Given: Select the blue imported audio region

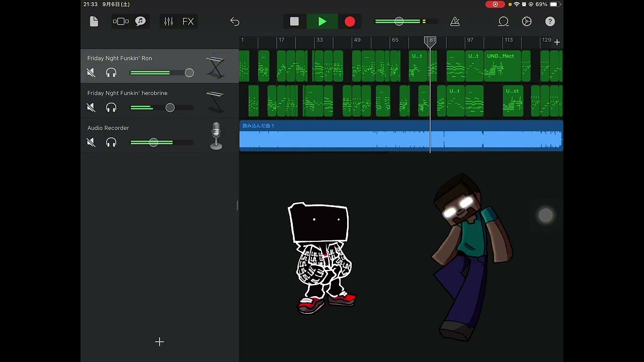Looking at the screenshot, I should coord(401,136).
